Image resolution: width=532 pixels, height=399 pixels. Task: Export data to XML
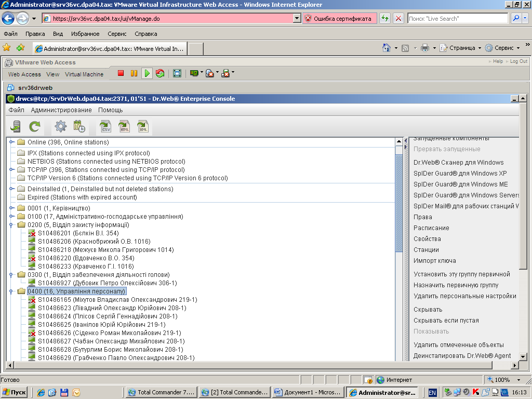[x=143, y=126]
